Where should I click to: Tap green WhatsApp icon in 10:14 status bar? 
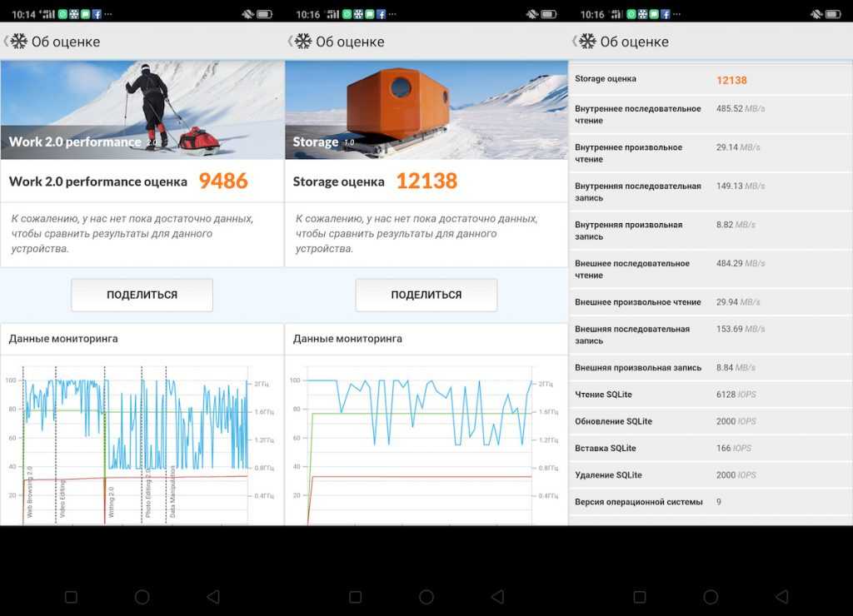tap(62, 14)
